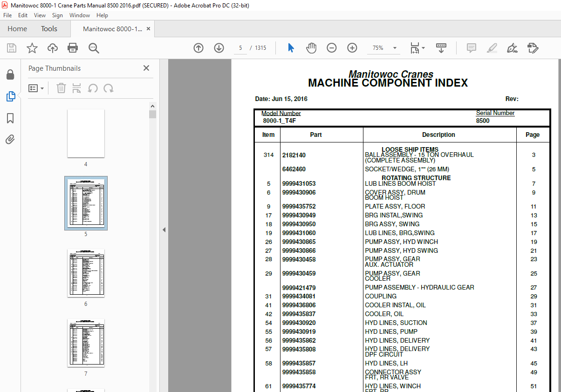The width and height of the screenshot is (561, 392).
Task: Open the Bookmarks pane
Action: coord(10,118)
